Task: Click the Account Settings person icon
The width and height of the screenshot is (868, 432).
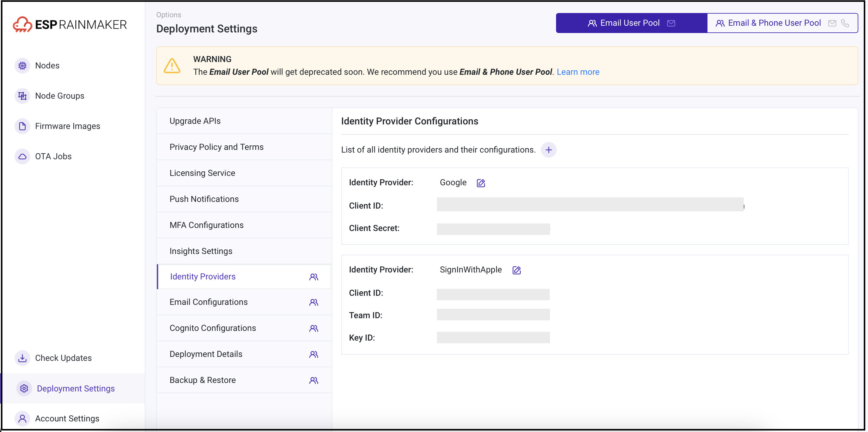Action: coord(22,418)
